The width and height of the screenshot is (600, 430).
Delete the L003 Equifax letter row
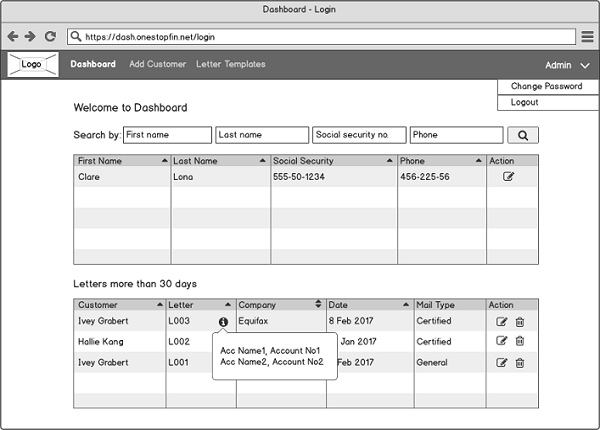pos(520,322)
